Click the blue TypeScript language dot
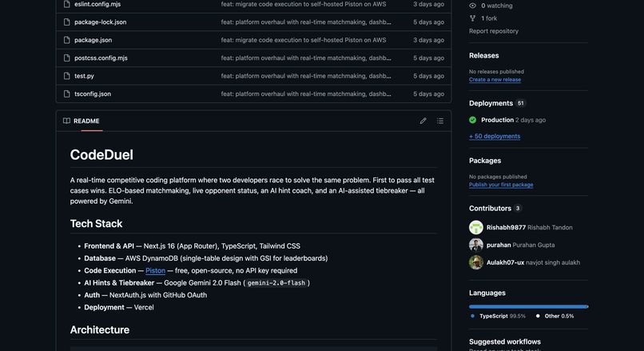Screen dimensions: 644x351 pyautogui.click(x=472, y=316)
